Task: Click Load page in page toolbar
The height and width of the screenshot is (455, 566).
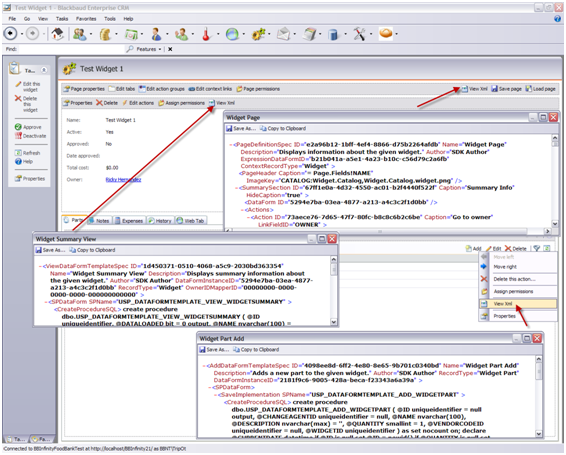Action: pos(540,88)
